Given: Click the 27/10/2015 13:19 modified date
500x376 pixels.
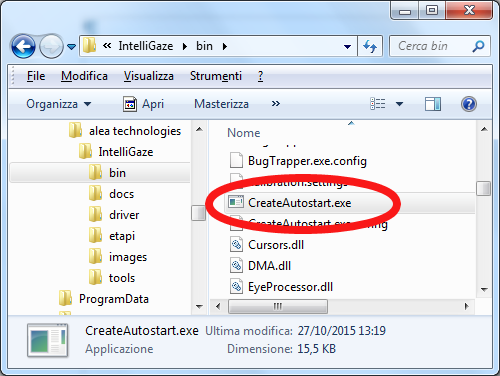Looking at the screenshot, I should [x=342, y=331].
